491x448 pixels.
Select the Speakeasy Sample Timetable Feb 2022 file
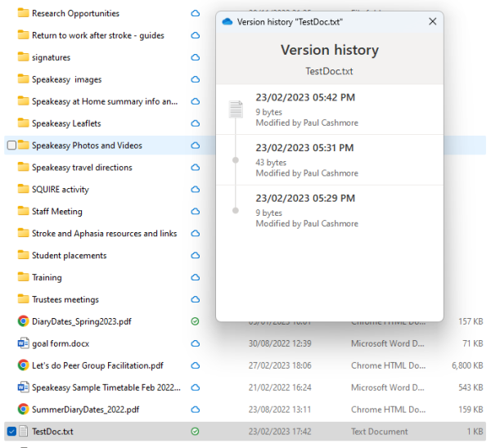(x=106, y=388)
